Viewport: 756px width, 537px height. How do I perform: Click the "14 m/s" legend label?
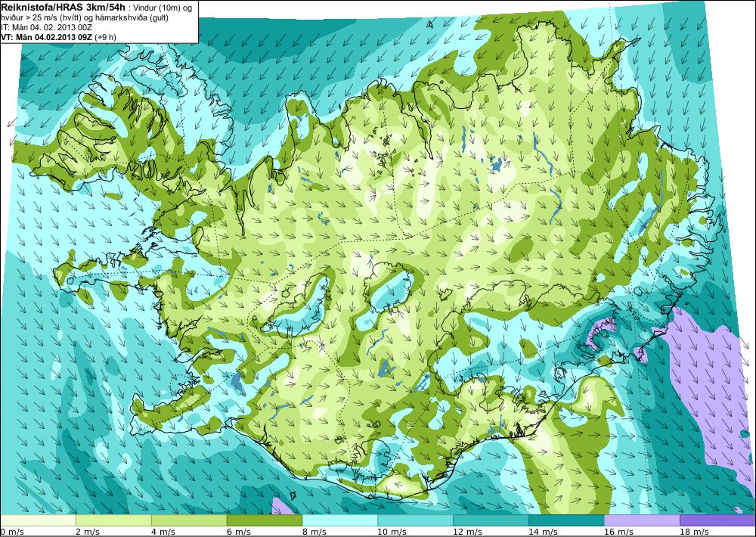[543, 532]
